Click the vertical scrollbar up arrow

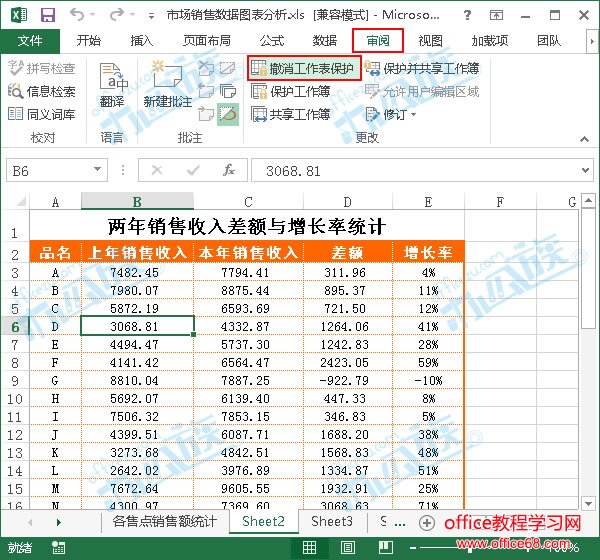[x=588, y=201]
